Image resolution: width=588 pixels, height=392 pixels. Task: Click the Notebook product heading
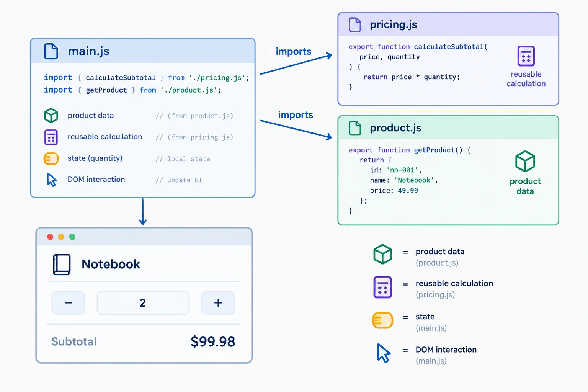111,264
